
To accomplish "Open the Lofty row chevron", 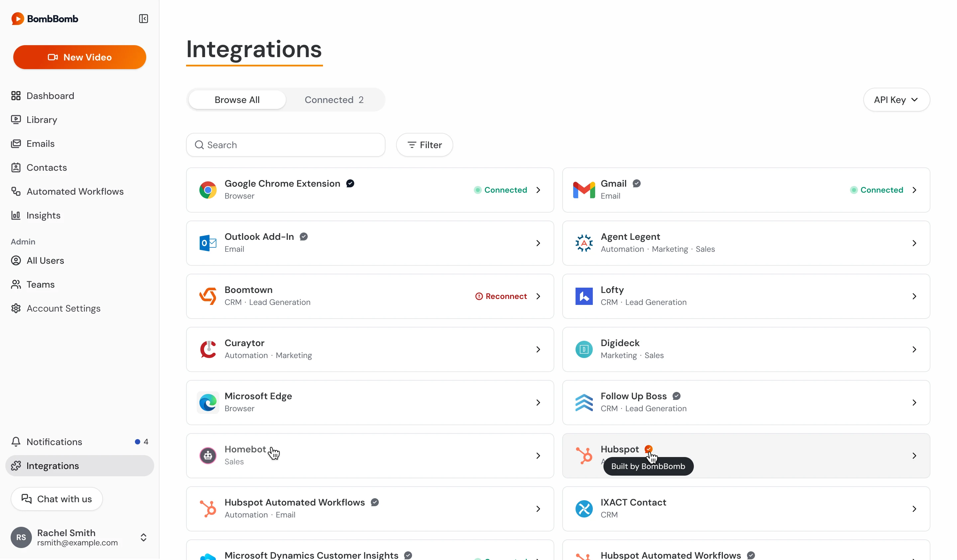I will pyautogui.click(x=914, y=296).
